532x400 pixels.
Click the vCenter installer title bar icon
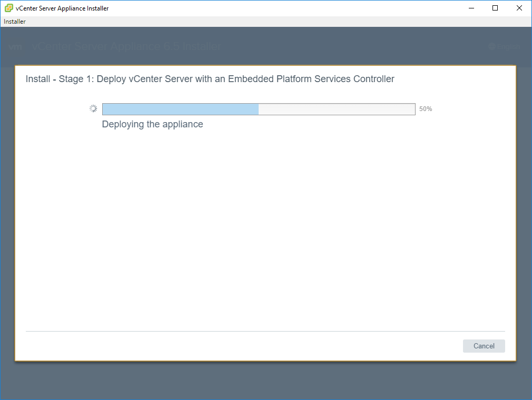(9, 8)
